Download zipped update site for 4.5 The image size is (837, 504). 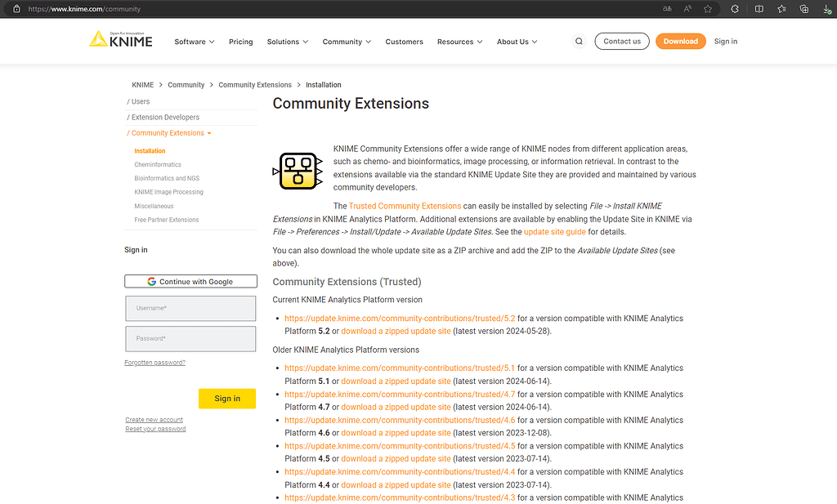[x=396, y=459]
